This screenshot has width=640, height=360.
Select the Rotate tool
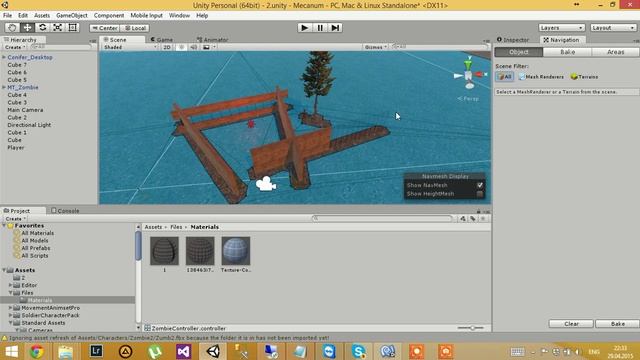42,27
